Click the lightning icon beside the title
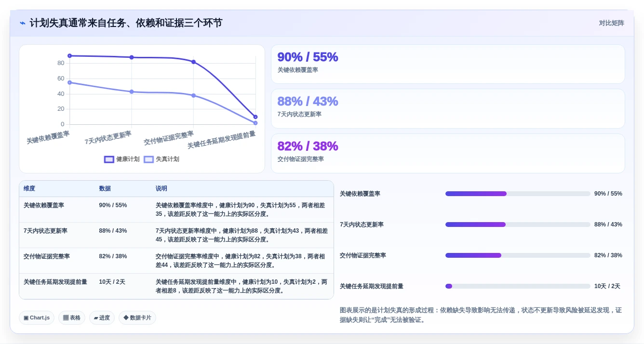Viewport: 644px width, 344px height. (x=22, y=23)
